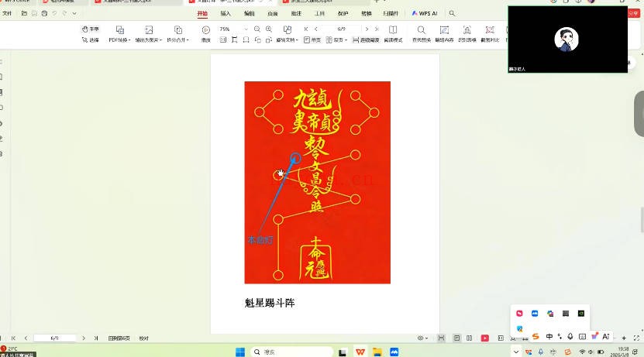This screenshot has height=357, width=644.
Task: Toggle Chinese input mode 中 indicator
Action: [x=549, y=337]
